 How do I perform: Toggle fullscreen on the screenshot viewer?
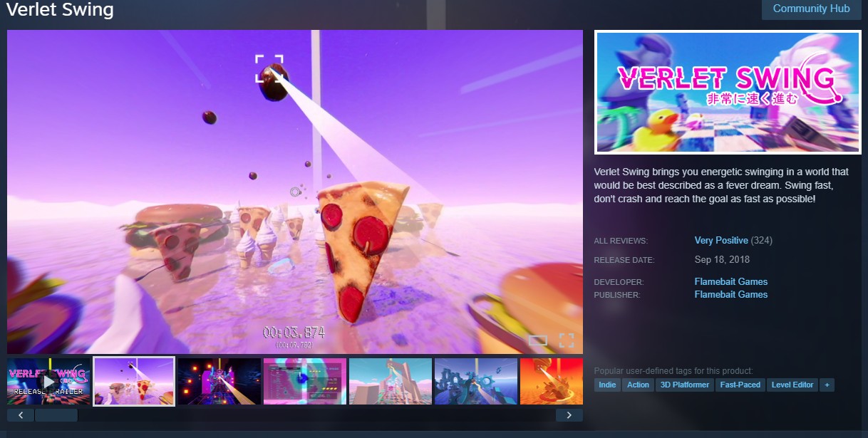[x=567, y=340]
